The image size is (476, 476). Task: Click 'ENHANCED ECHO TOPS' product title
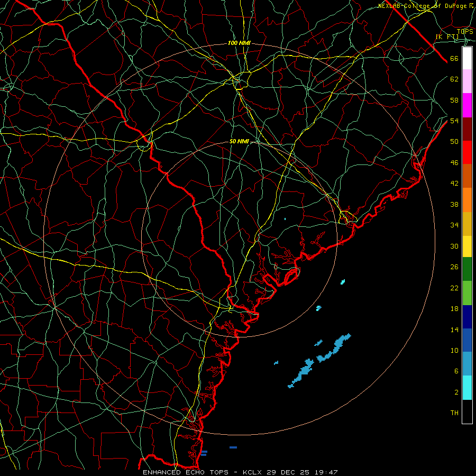click(x=185, y=472)
